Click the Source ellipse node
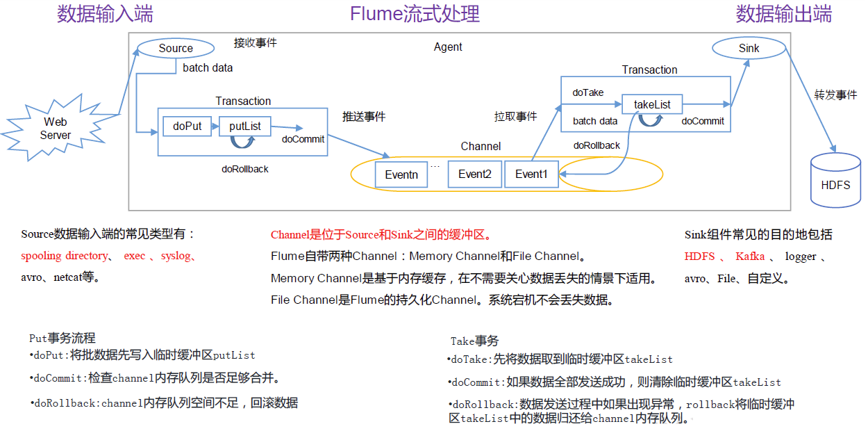The width and height of the screenshot is (868, 431). (x=175, y=48)
